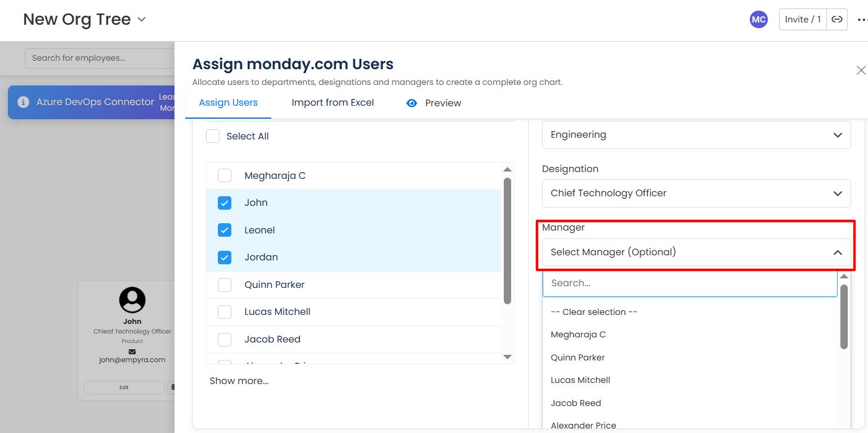Click the manager options scrollbar thumb
This screenshot has height=433, width=868.
(844, 317)
